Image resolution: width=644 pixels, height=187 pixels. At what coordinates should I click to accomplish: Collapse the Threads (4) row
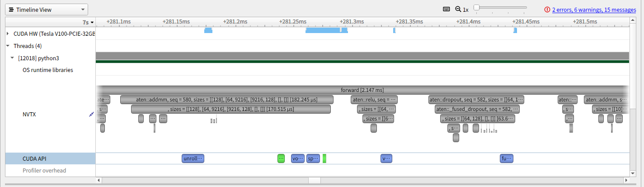click(8, 46)
